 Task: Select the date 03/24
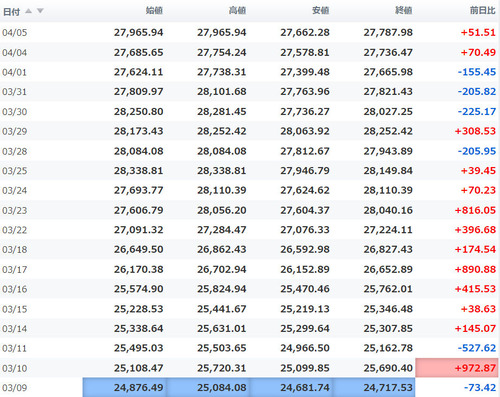14,191
